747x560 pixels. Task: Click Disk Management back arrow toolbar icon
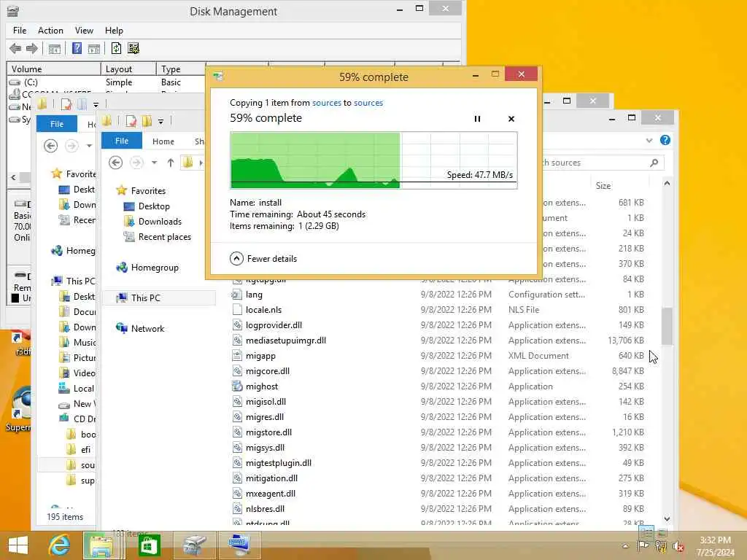[15, 48]
